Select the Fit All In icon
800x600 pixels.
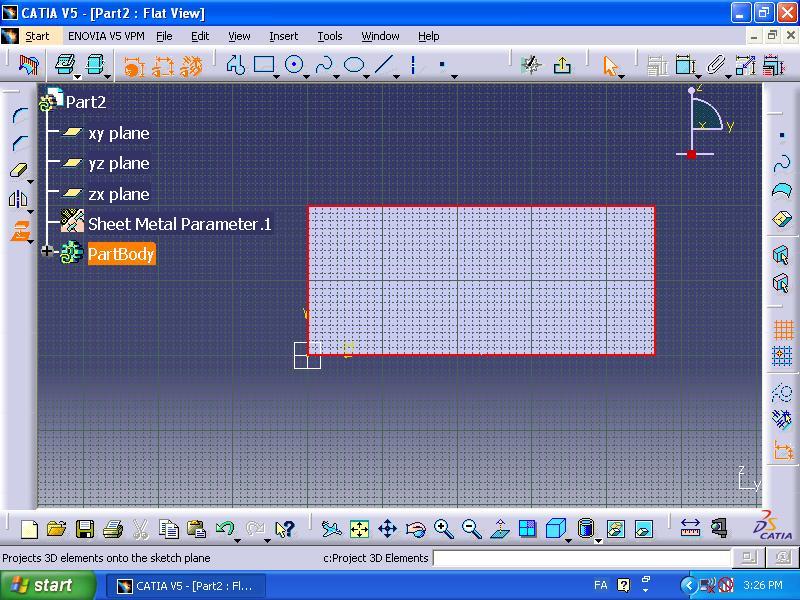[x=358, y=527]
